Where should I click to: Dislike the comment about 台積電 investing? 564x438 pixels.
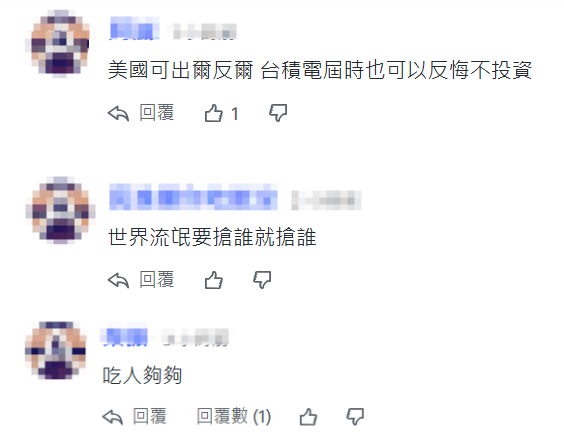pyautogui.click(x=278, y=113)
